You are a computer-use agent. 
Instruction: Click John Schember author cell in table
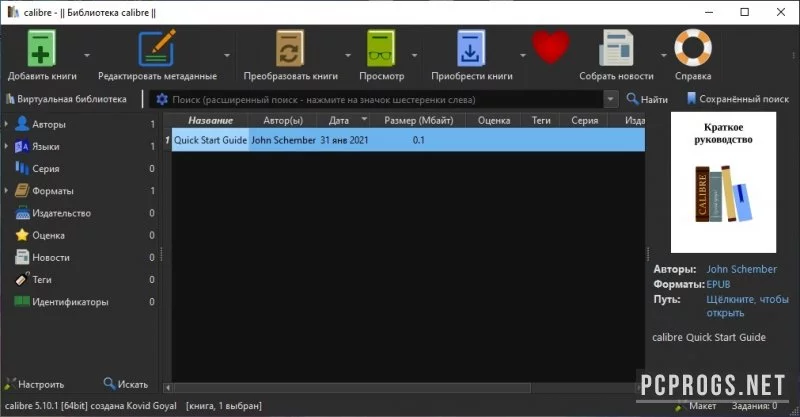pyautogui.click(x=283, y=140)
